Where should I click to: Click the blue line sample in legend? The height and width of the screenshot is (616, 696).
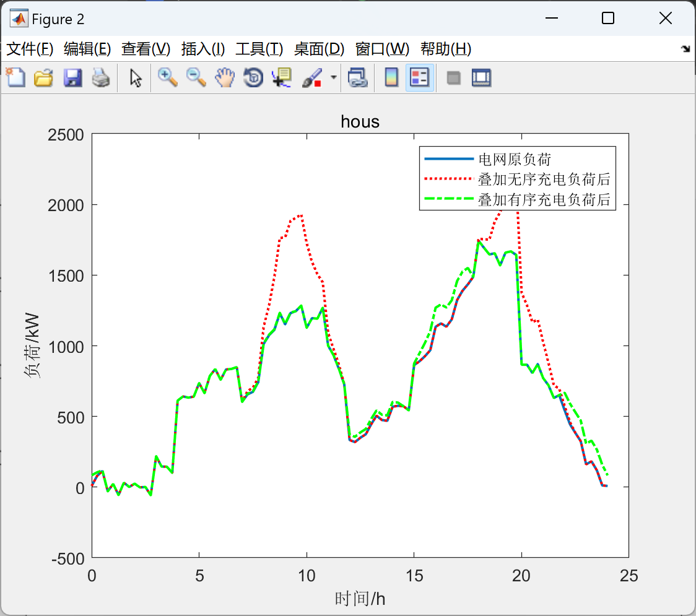[x=449, y=158]
